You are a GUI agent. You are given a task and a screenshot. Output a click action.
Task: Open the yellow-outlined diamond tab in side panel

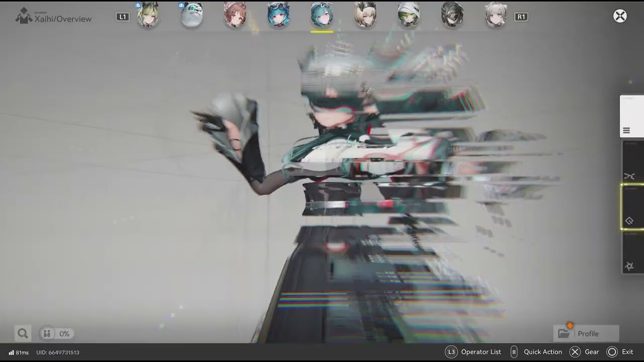point(632,207)
